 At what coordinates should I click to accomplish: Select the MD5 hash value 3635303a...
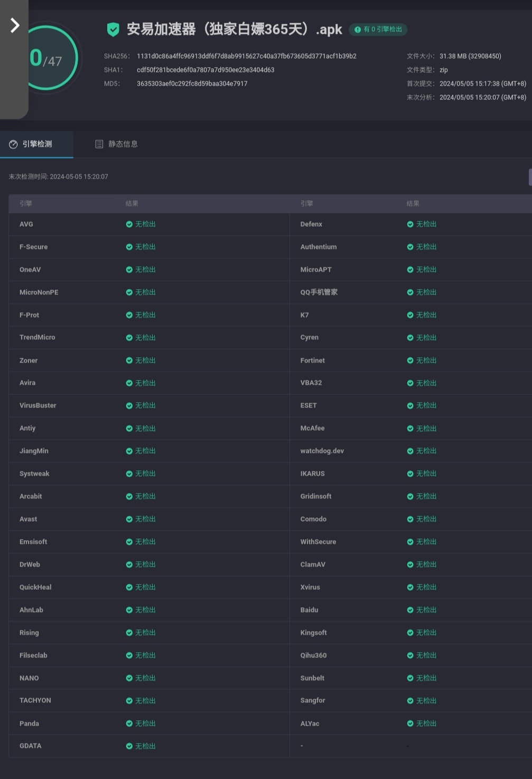192,84
